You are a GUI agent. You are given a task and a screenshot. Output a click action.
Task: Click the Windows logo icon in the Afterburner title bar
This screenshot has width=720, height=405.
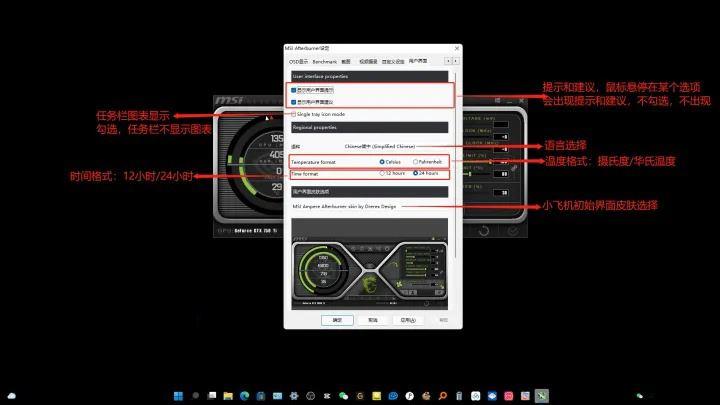point(497,100)
